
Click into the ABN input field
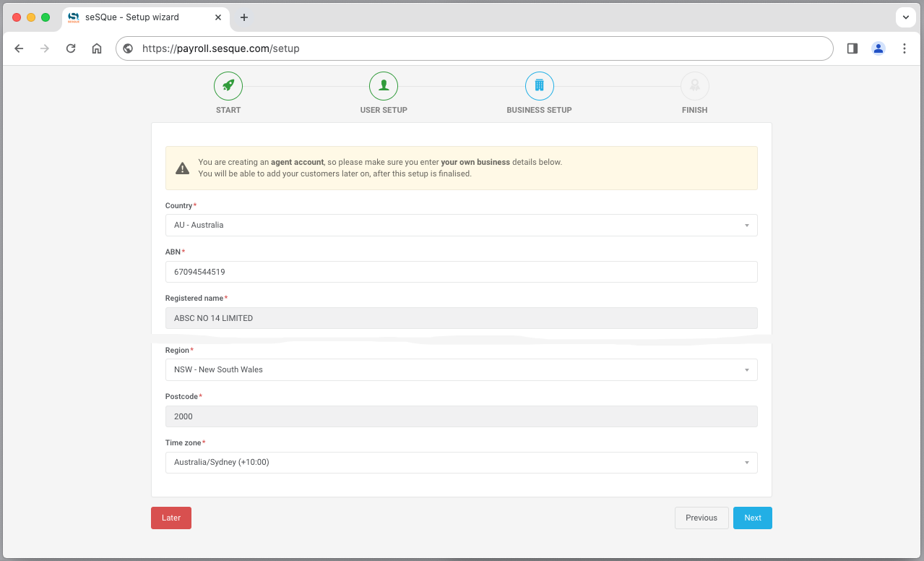pyautogui.click(x=461, y=272)
